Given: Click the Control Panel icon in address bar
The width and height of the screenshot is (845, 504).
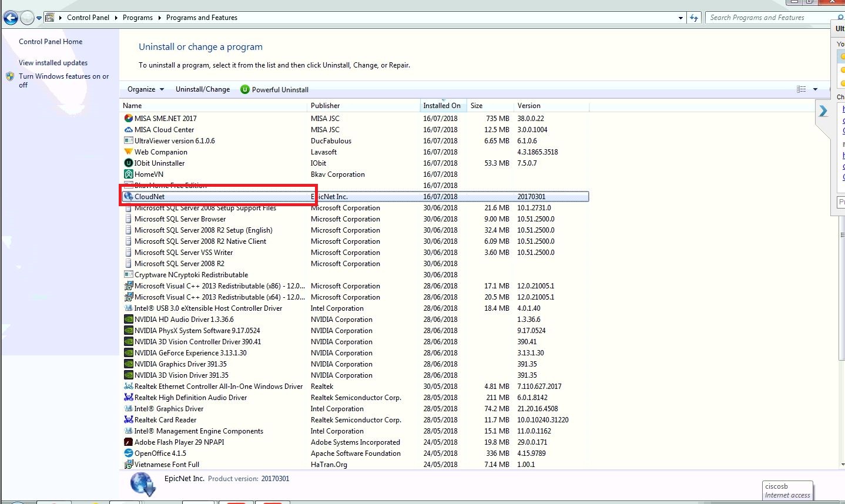Looking at the screenshot, I should [50, 18].
